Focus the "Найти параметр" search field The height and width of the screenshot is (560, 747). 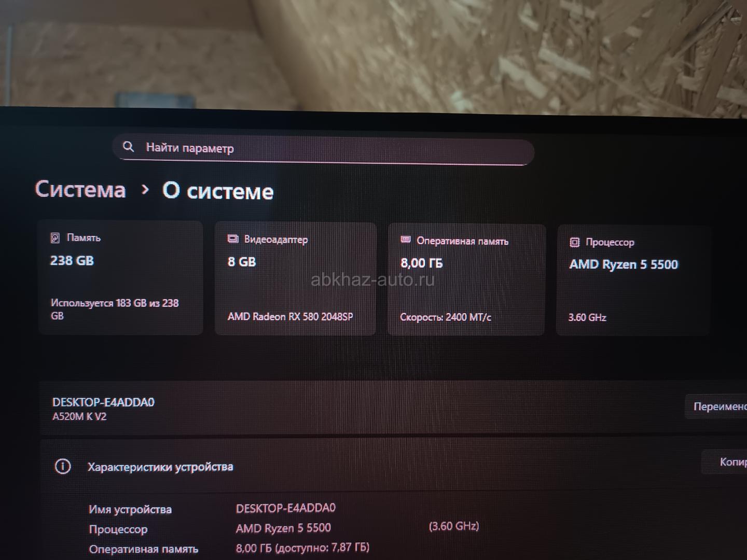(x=324, y=150)
